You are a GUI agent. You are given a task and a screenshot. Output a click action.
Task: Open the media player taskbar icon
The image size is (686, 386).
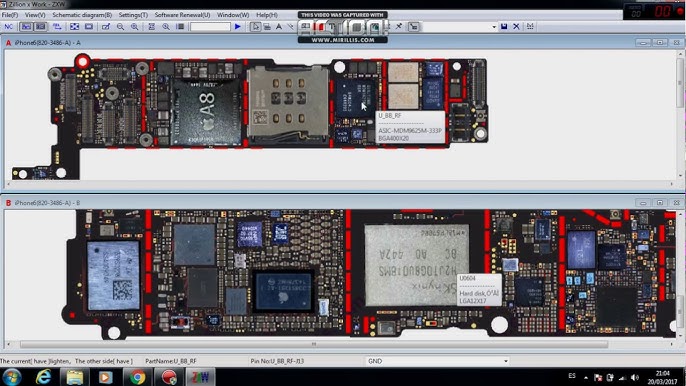tap(105, 377)
